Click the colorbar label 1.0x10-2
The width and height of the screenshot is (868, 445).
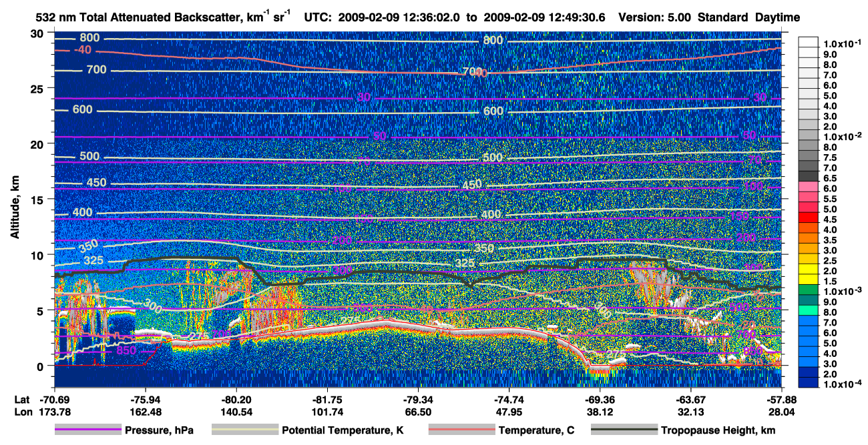point(843,135)
